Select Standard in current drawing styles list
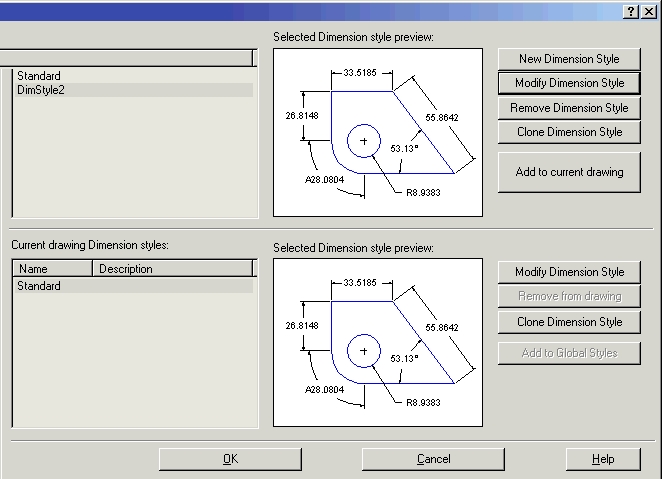 tap(133, 286)
